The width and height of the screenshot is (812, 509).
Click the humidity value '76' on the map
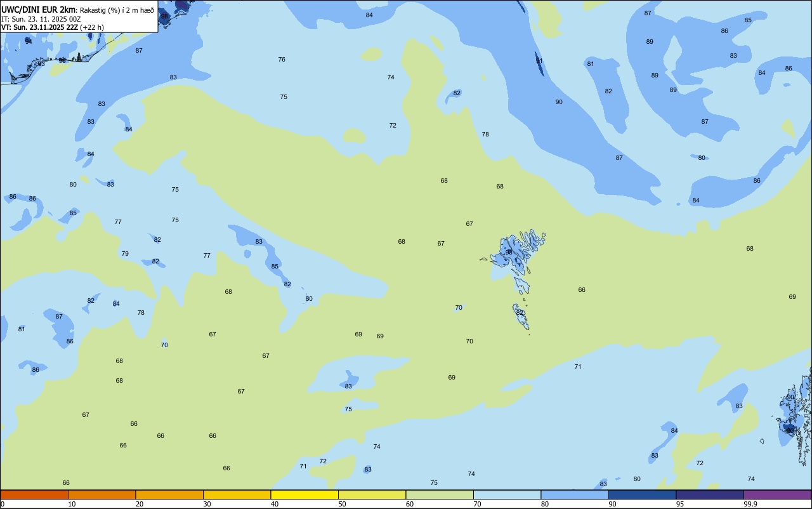coord(282,60)
